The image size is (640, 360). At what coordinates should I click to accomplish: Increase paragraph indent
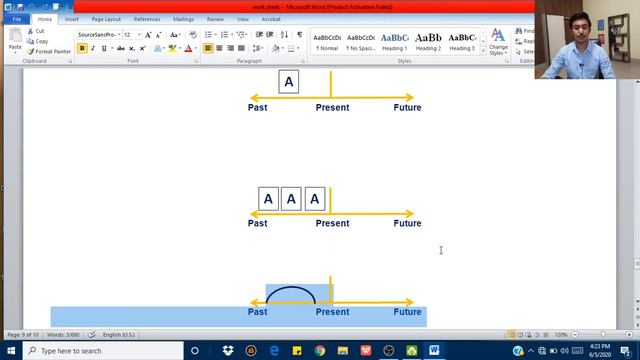click(270, 35)
